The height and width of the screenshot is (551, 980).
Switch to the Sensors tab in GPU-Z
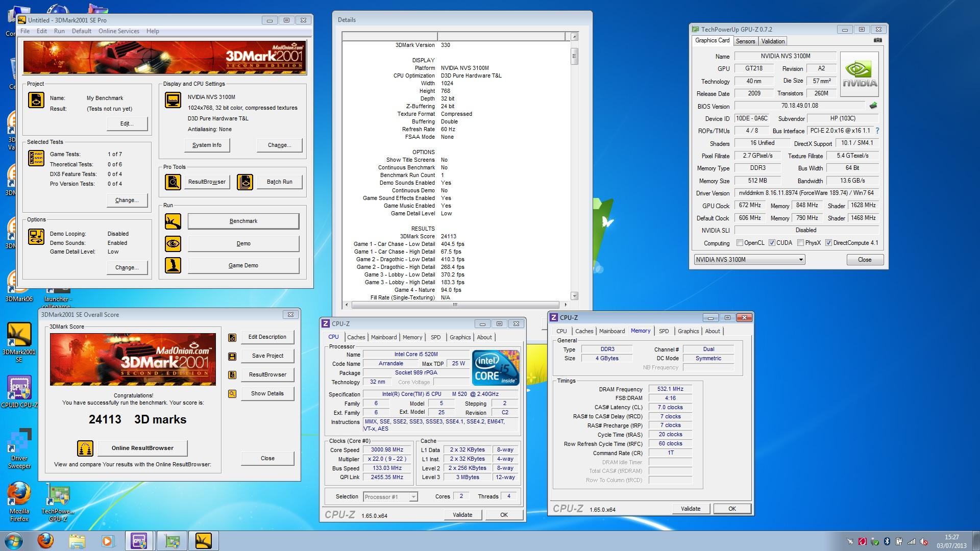tap(745, 41)
